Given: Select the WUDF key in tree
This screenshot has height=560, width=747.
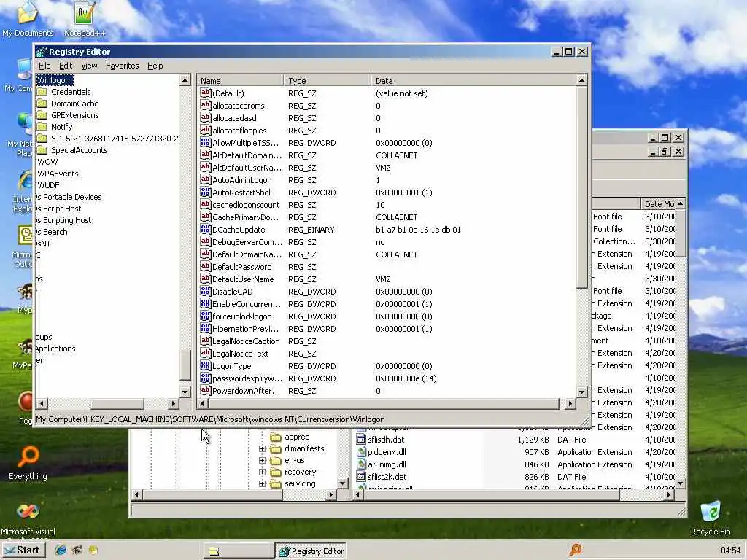Looking at the screenshot, I should (x=48, y=185).
